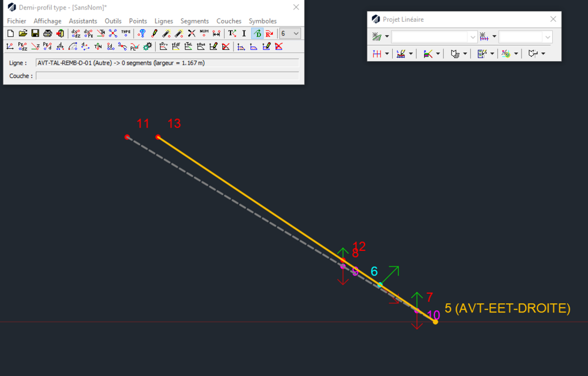Viewport: 588px width, 376px height.
Task: Open the Outils menu
Action: [x=113, y=21]
